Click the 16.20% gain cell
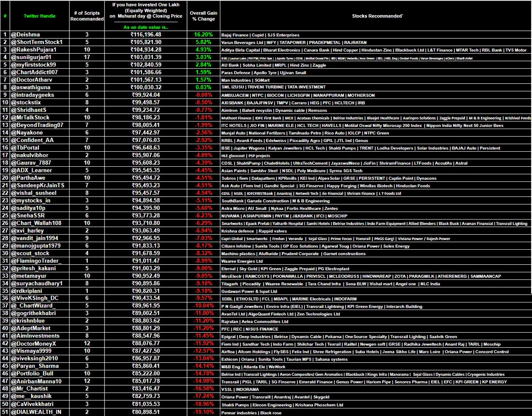 203,35
